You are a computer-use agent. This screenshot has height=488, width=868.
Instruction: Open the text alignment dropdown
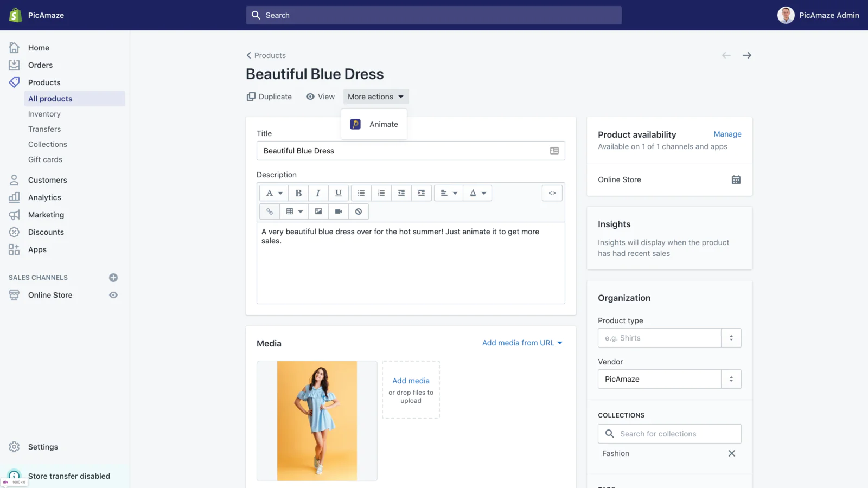click(x=449, y=193)
